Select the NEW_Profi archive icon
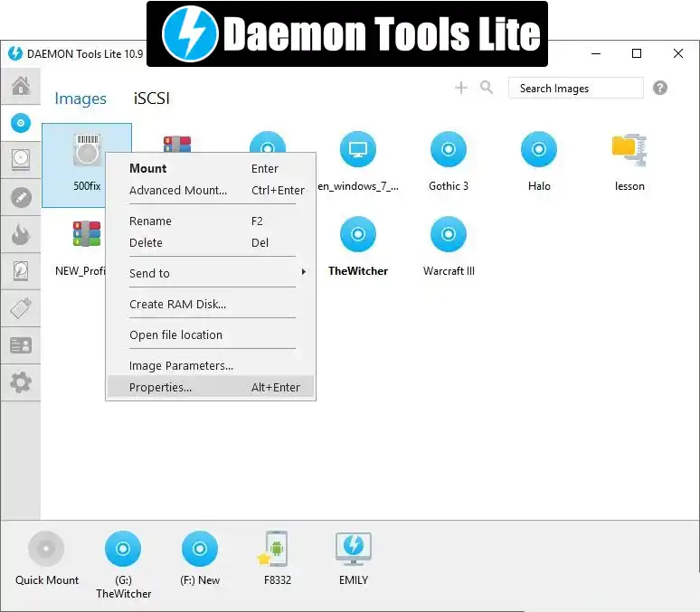700x612 pixels. 87,233
